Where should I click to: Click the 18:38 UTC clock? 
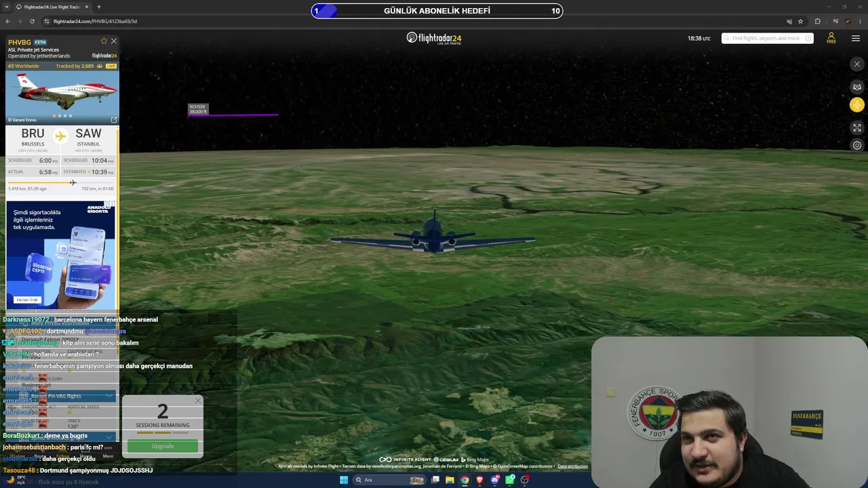699,39
